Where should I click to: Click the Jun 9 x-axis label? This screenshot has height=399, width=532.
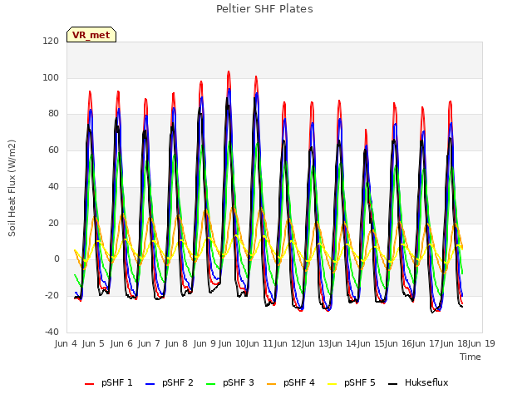[204, 343]
